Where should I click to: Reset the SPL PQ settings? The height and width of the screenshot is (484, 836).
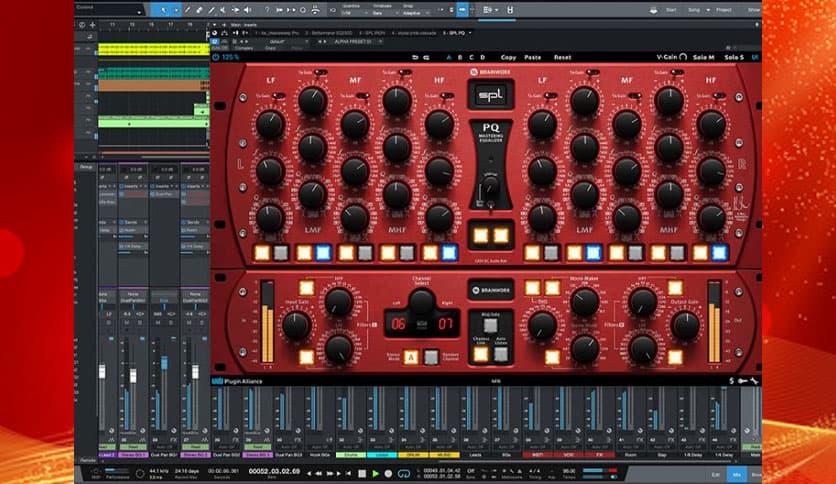(x=562, y=57)
